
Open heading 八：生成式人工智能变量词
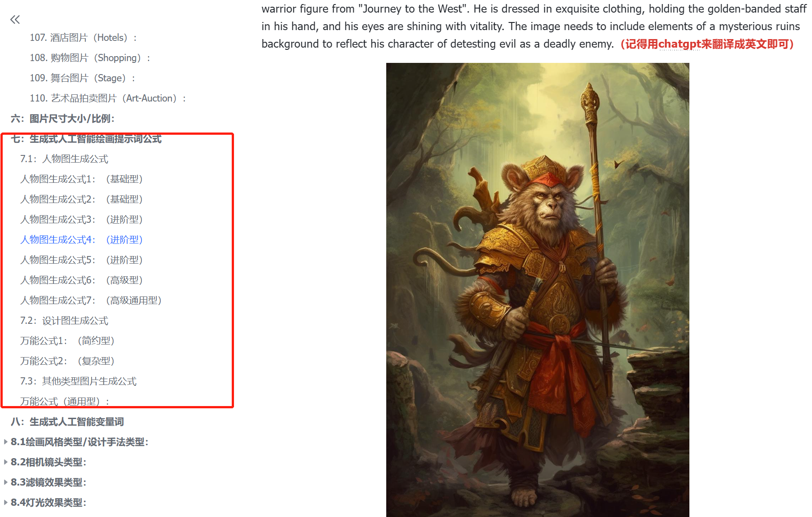[67, 422]
